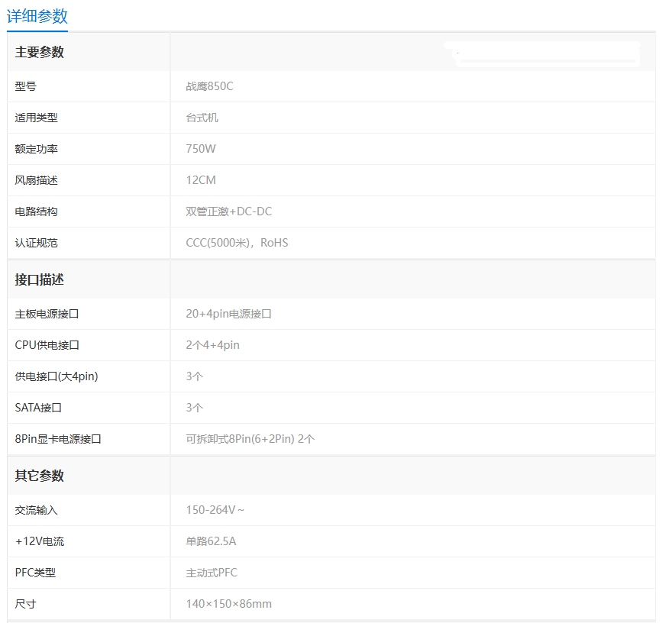This screenshot has width=672, height=623.
Task: Click the 型号 label
Action: 26,86
